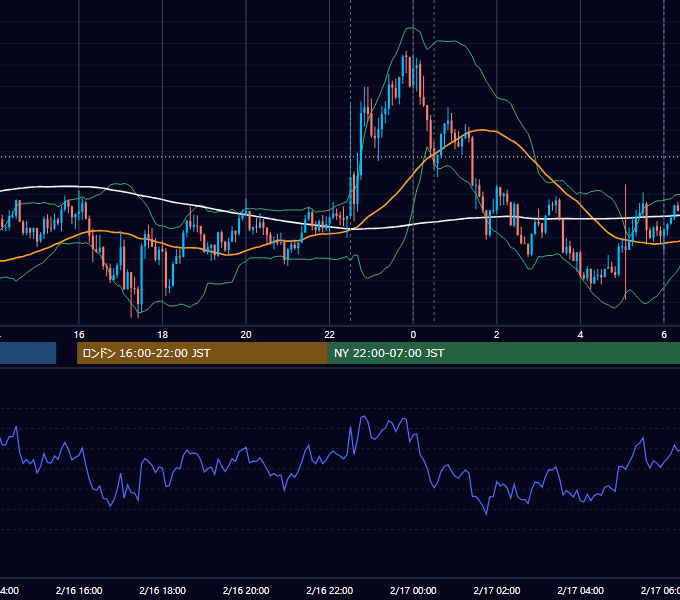This screenshot has height=600, width=680.
Task: Click the 2/17 04:00 date label
Action: tap(580, 590)
